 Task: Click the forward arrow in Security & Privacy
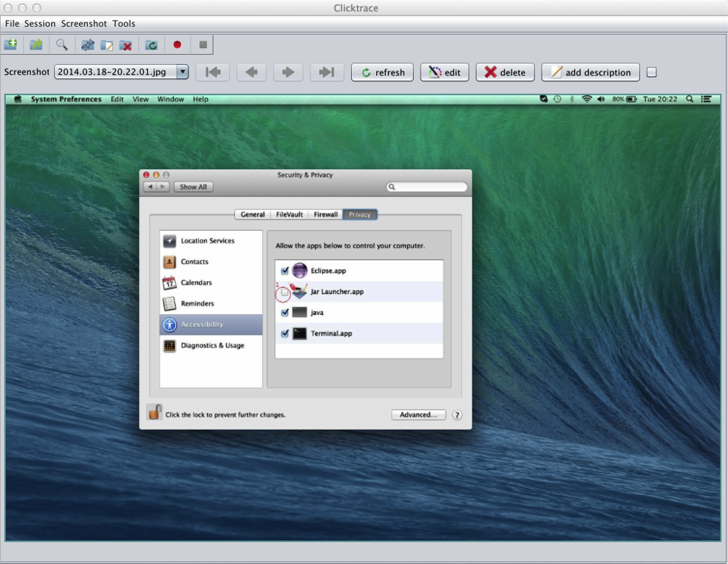click(163, 186)
